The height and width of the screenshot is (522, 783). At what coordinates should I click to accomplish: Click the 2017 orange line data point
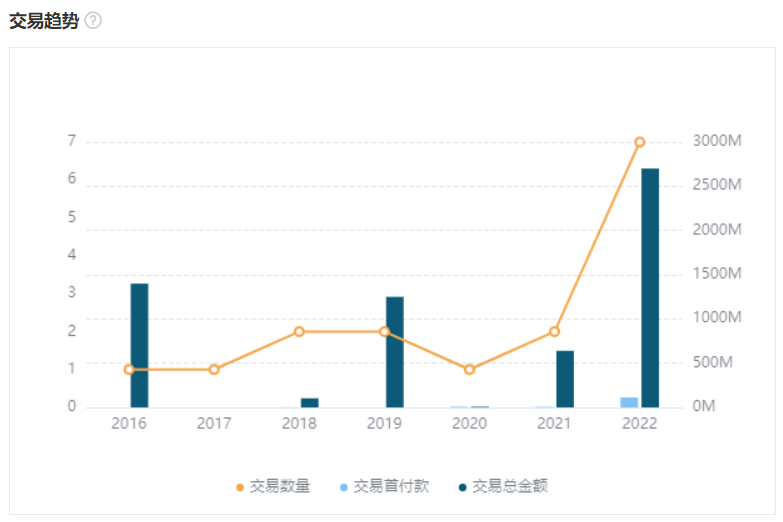(214, 369)
